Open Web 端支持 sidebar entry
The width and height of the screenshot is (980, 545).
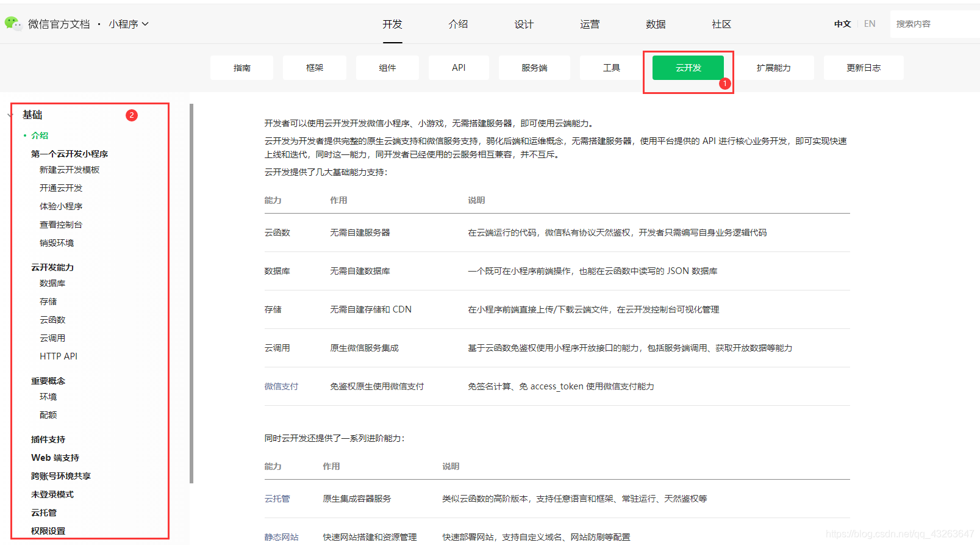[55, 458]
